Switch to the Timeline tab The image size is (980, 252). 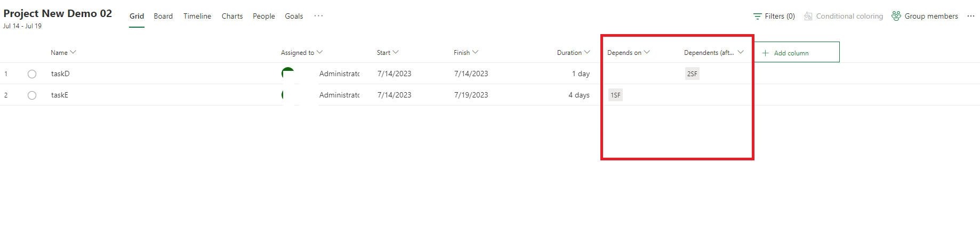(197, 16)
